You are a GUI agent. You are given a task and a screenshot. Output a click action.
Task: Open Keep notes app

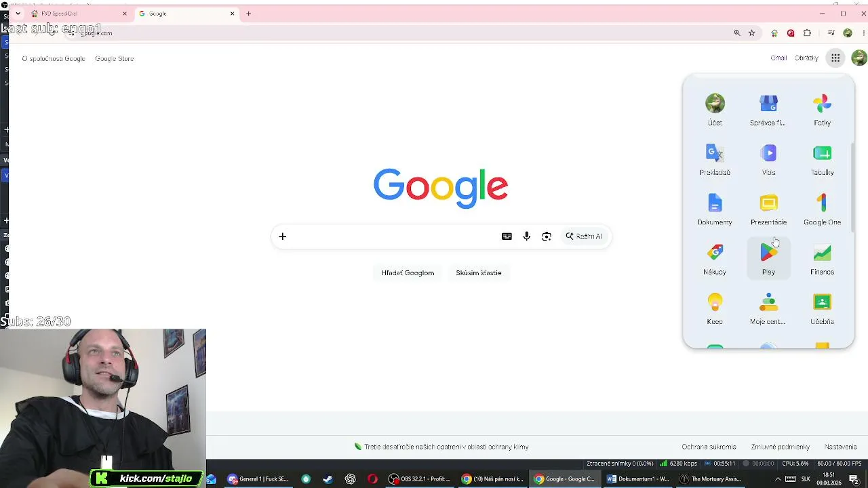click(x=715, y=308)
